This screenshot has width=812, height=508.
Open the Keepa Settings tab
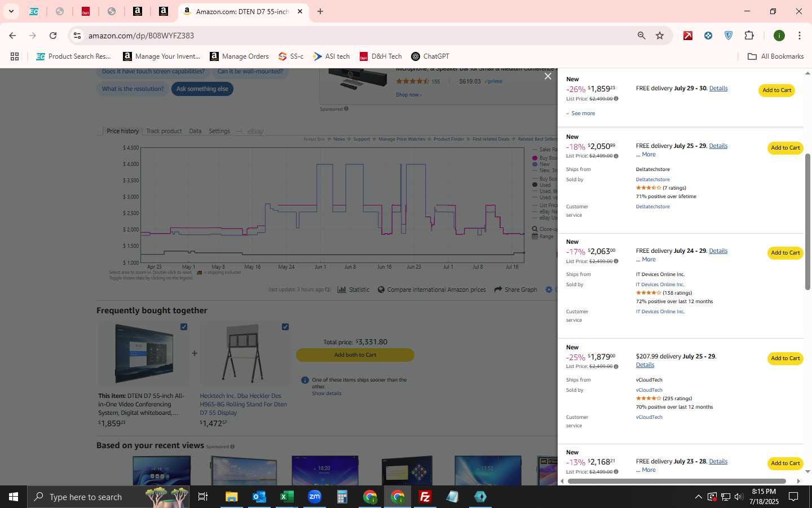point(219,131)
